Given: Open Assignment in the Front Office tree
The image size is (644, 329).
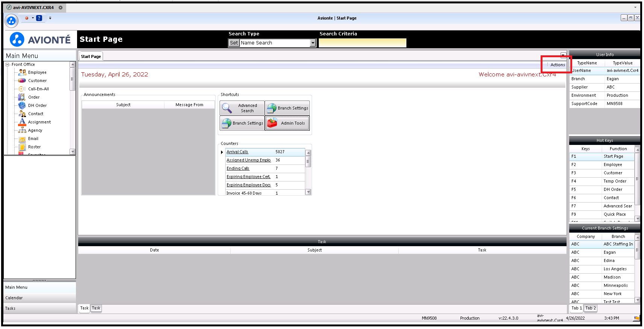Looking at the screenshot, I should 39,122.
